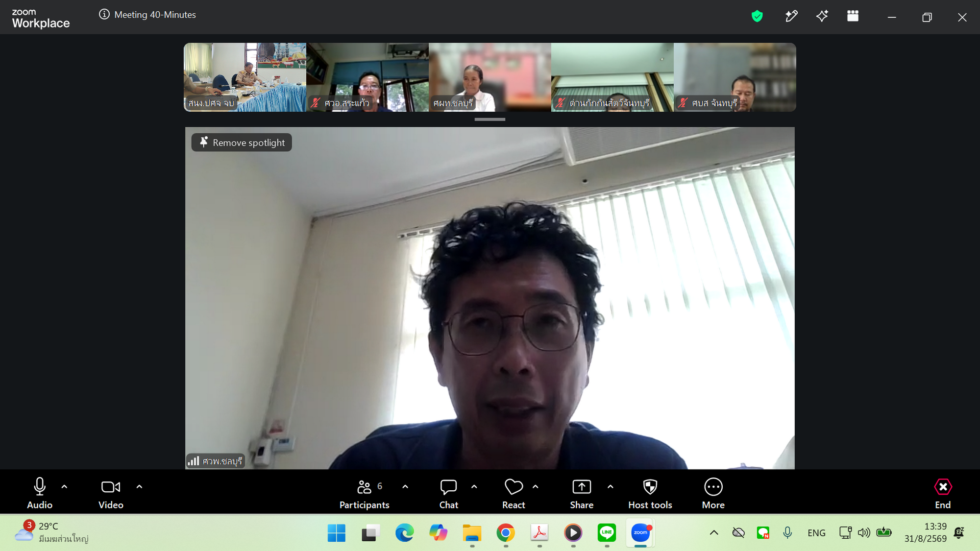Open the Participants panel
This screenshot has width=980, height=551.
[x=364, y=493]
